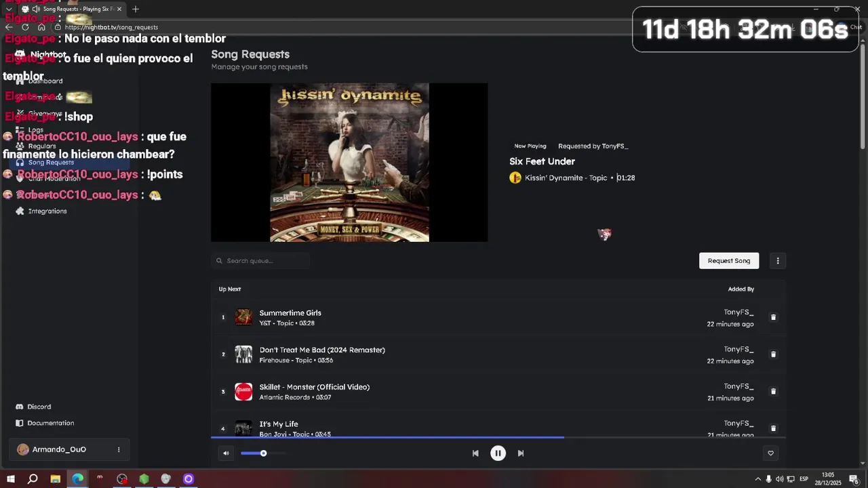Click the Armando_OuO profile avatar
The height and width of the screenshot is (488, 868).
pos(22,449)
